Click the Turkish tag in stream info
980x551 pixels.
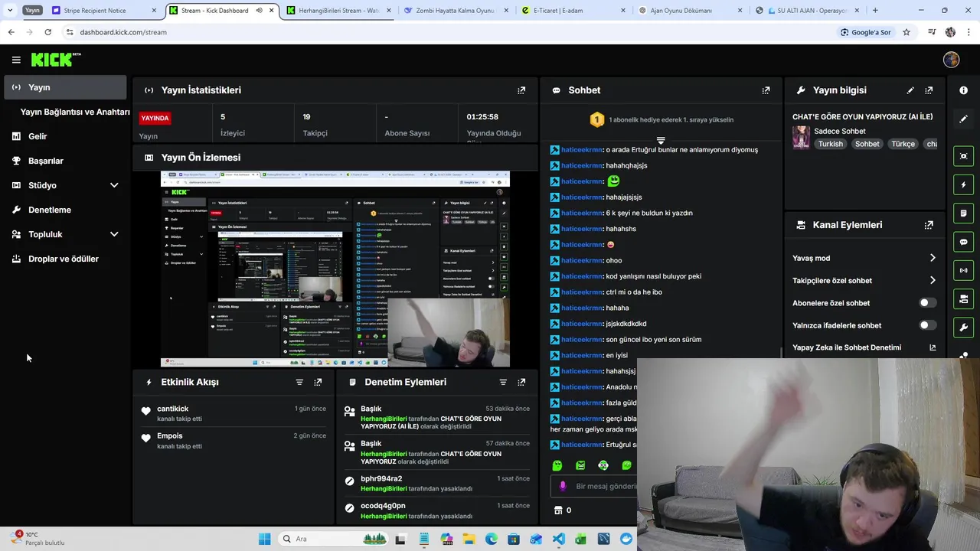coord(830,144)
